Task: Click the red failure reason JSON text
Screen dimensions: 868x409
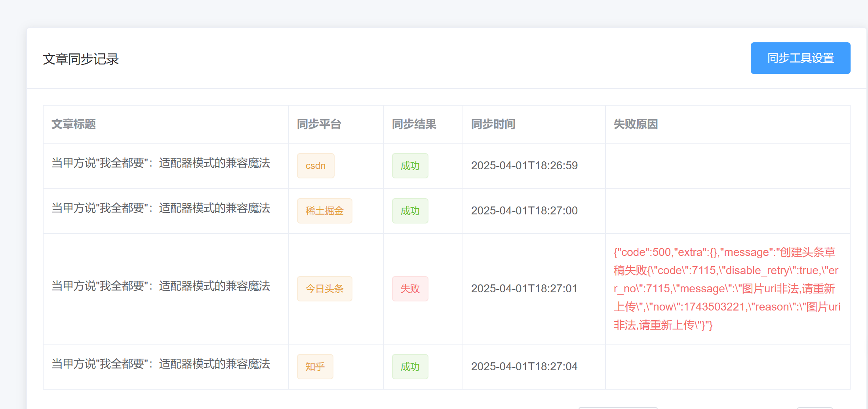Action: [727, 289]
